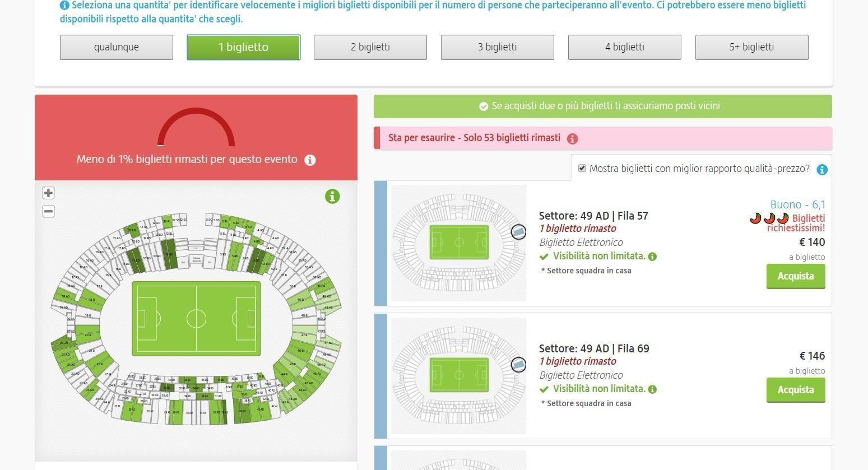
Task: Click the football pitch on the interactive stadium map
Action: (x=196, y=319)
